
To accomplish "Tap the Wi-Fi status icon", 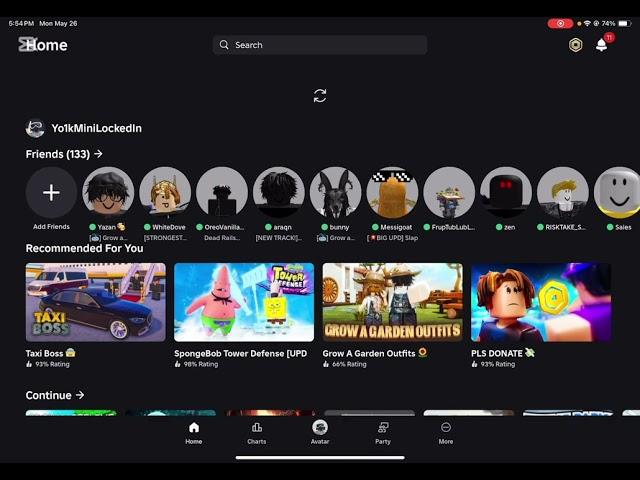I will [587, 24].
